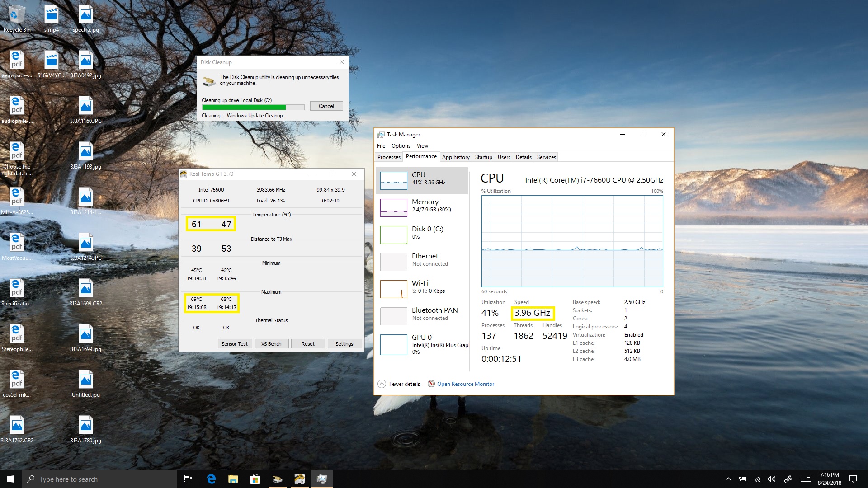Open the Recycle Bin desktop icon
Image resolution: width=868 pixels, height=488 pixels.
[17, 19]
